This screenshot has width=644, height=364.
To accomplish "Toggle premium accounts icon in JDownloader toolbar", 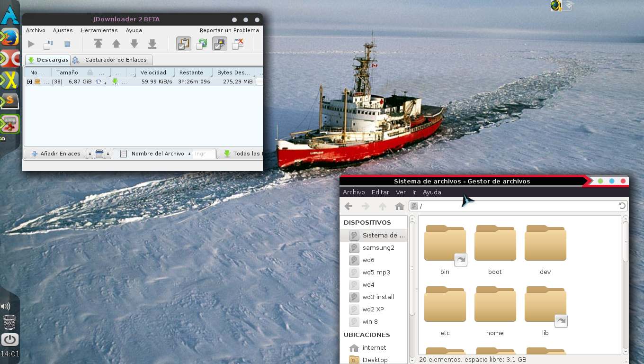I will click(220, 44).
